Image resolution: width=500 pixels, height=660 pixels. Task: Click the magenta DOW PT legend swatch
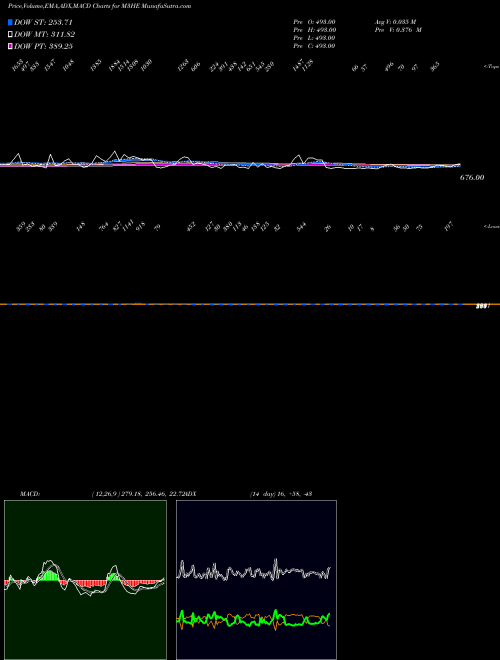click(10, 46)
